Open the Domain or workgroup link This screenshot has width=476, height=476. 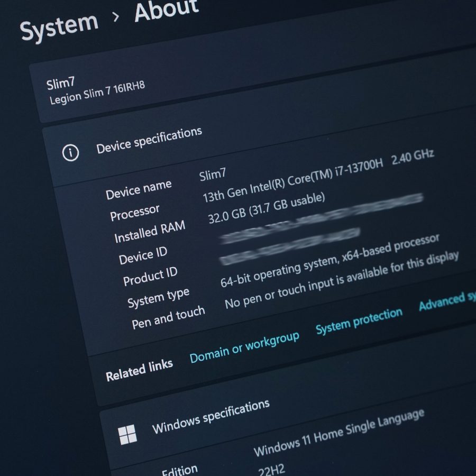244,347
